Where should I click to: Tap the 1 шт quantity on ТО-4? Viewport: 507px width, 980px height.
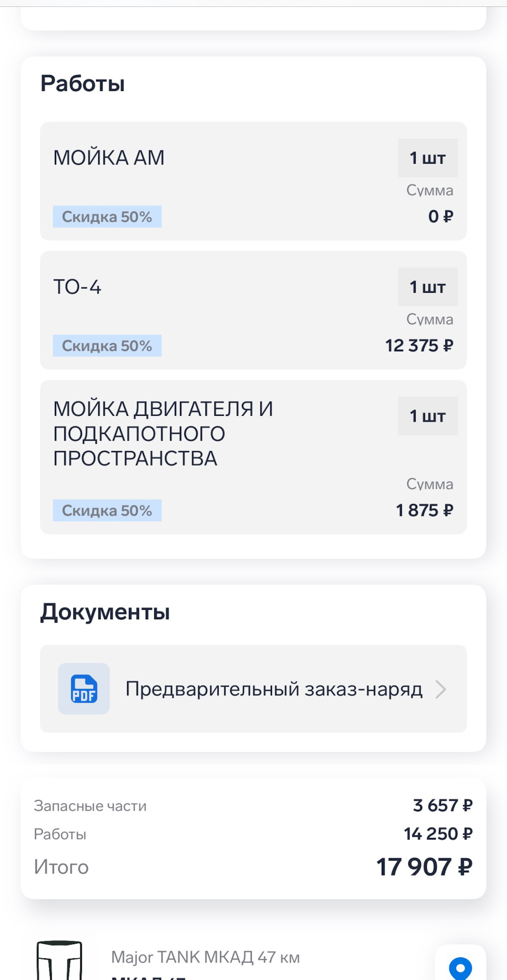point(428,287)
